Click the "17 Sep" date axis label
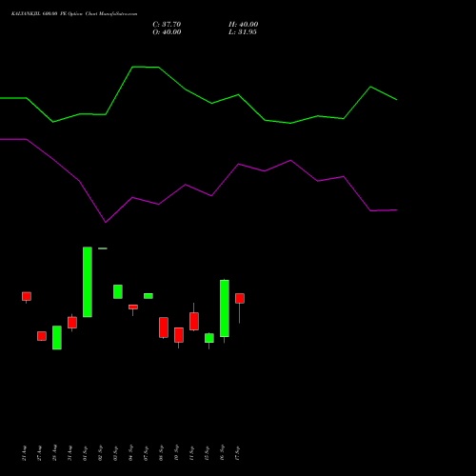This screenshot has width=476, height=476. [237, 453]
